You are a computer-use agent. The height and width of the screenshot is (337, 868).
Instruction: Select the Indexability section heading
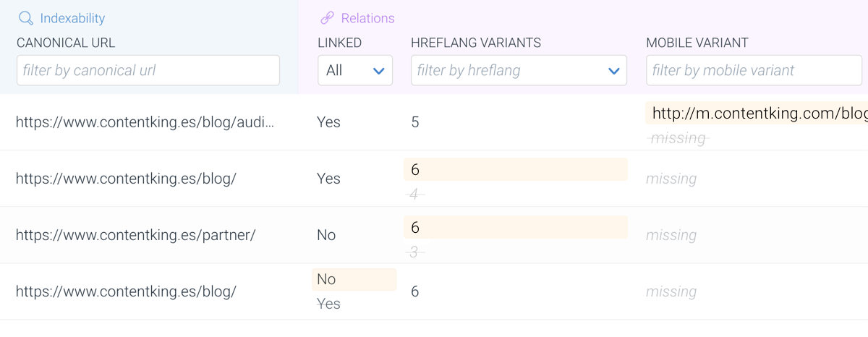pyautogui.click(x=72, y=18)
